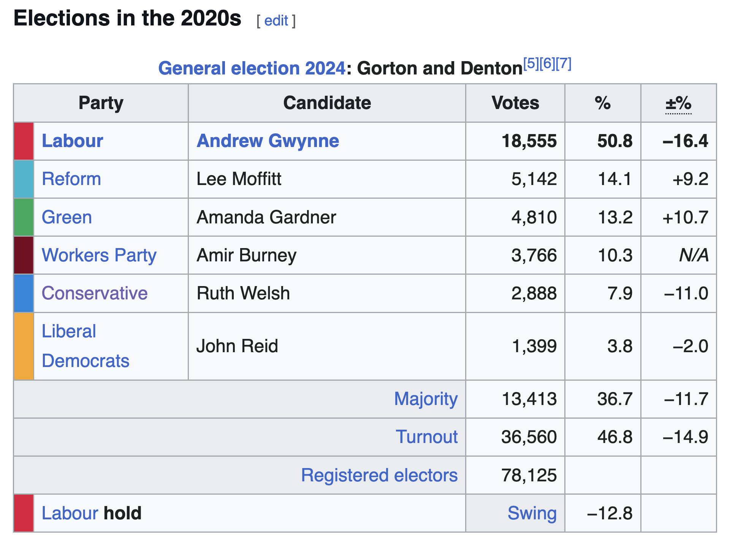Screen dimensions: 738x560
Task: Click the red Labour color swatch
Action: tap(24, 141)
